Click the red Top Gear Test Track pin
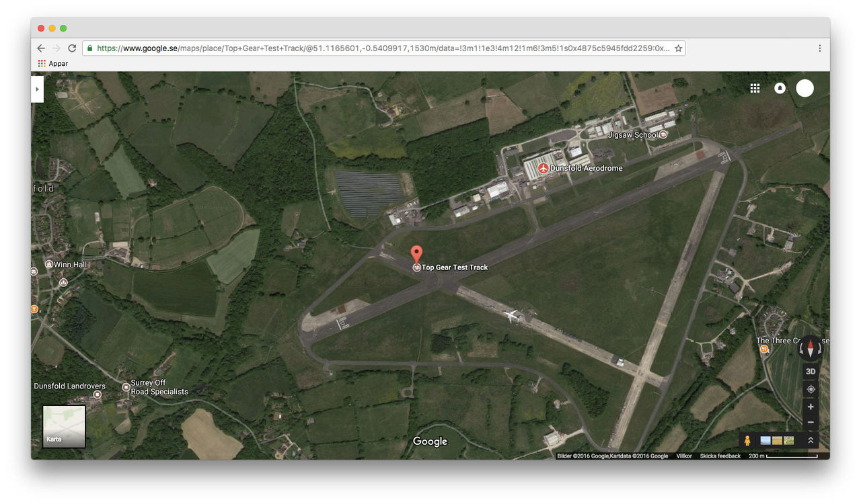The width and height of the screenshot is (861, 504). (x=416, y=254)
